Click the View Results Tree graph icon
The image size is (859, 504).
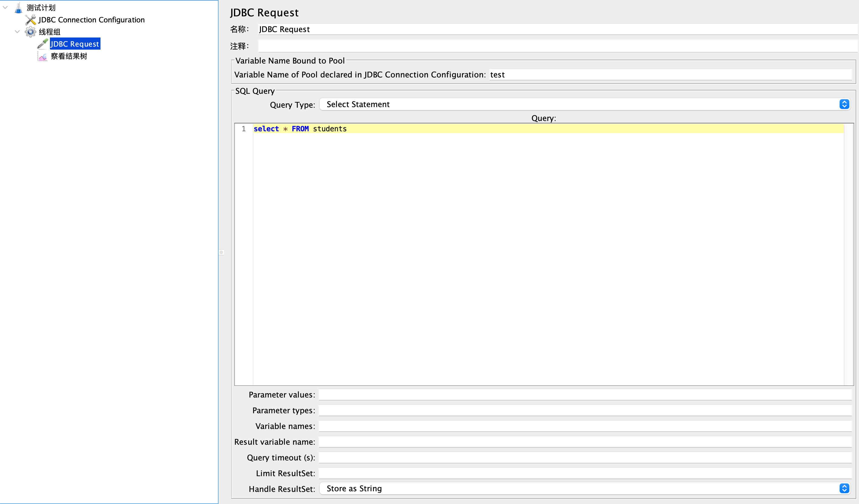pos(42,56)
